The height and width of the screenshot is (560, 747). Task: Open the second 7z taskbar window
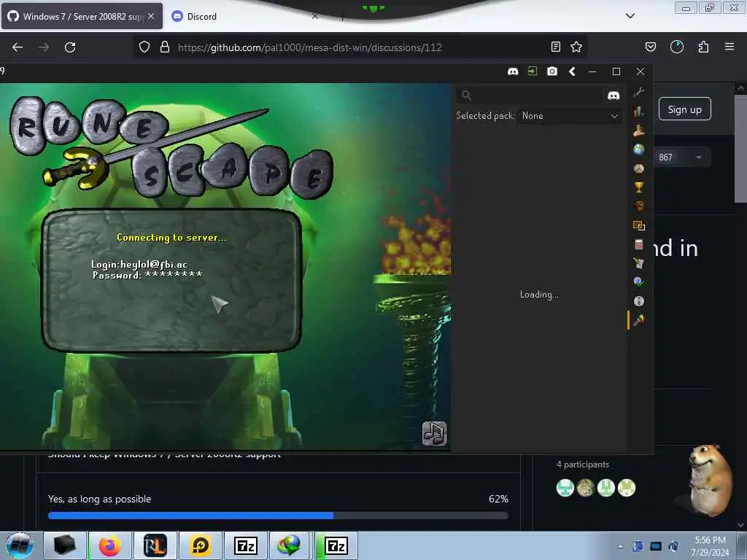tap(336, 545)
